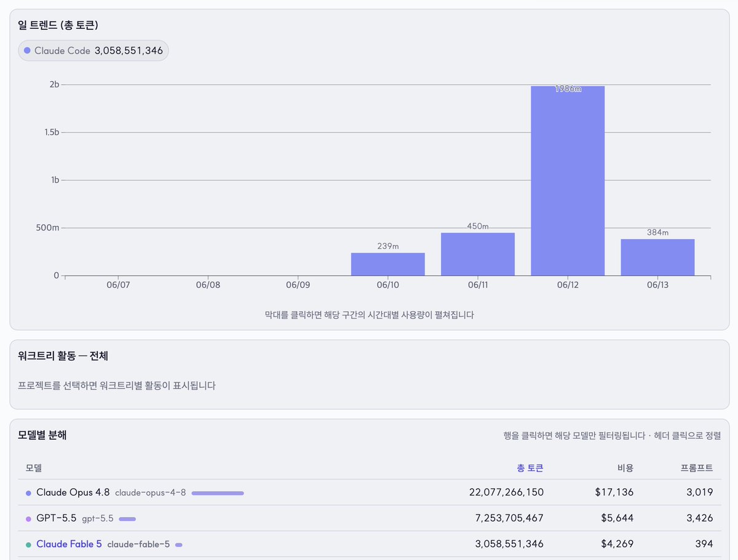The height and width of the screenshot is (560, 738).
Task: Click the Claude Fable 5 teal dot
Action: (x=28, y=545)
